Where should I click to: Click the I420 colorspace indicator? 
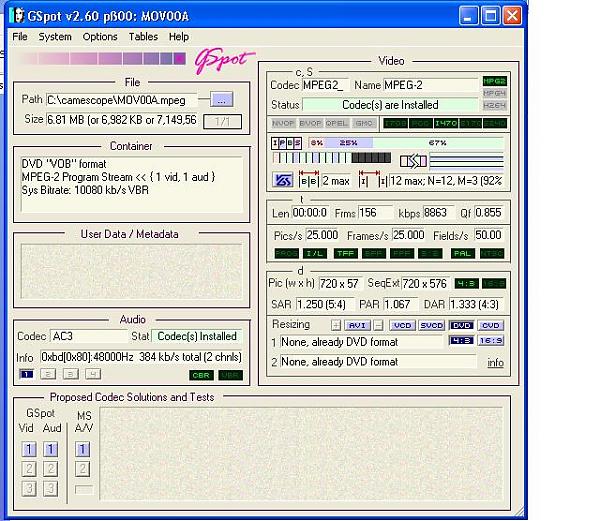pos(445,123)
